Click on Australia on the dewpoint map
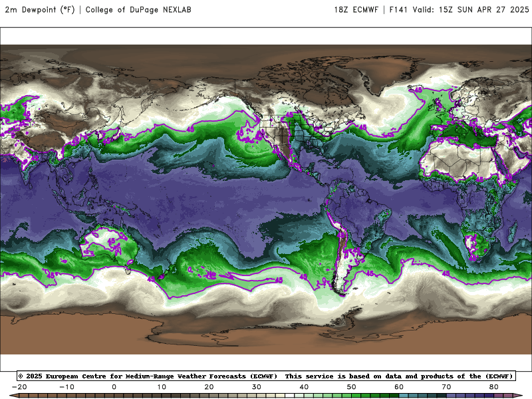This screenshot has height=399, width=532. point(108,243)
